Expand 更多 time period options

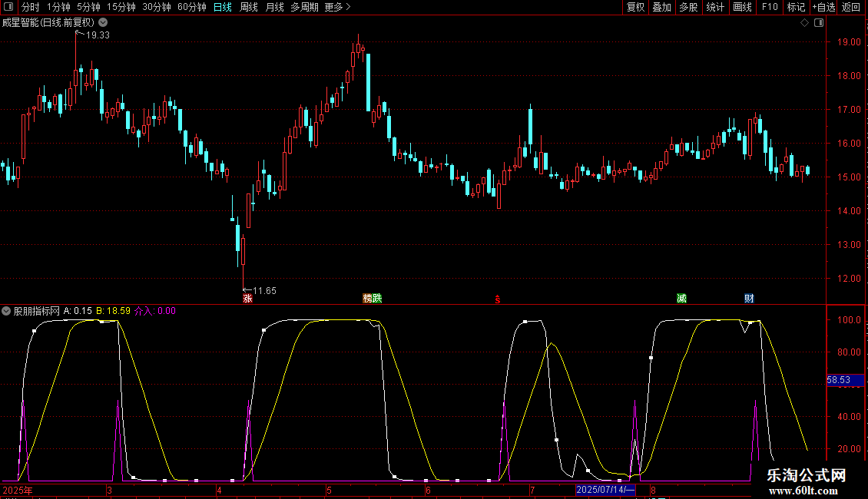(337, 7)
